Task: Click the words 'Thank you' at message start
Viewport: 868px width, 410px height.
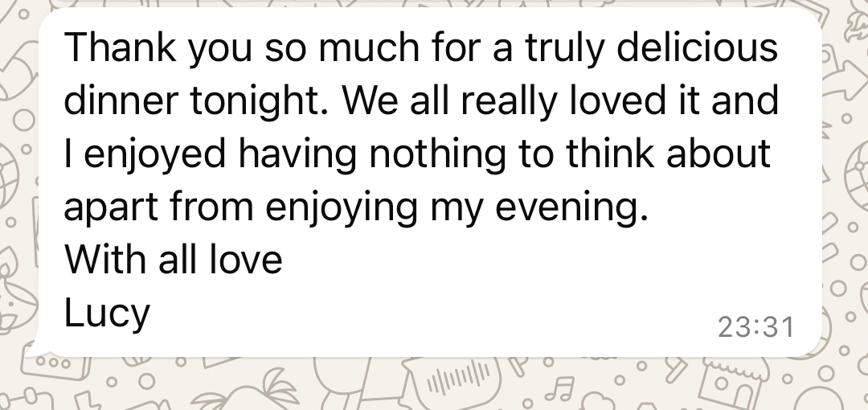Action: pos(158,49)
